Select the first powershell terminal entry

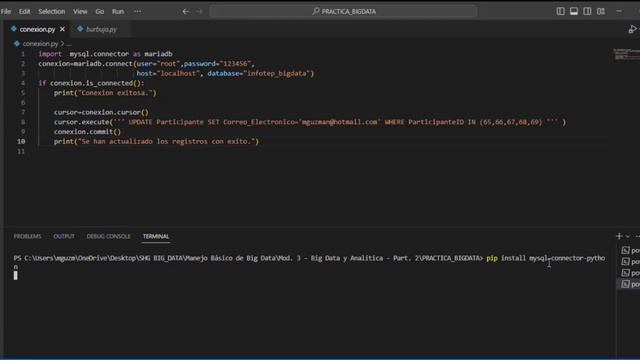(630, 250)
